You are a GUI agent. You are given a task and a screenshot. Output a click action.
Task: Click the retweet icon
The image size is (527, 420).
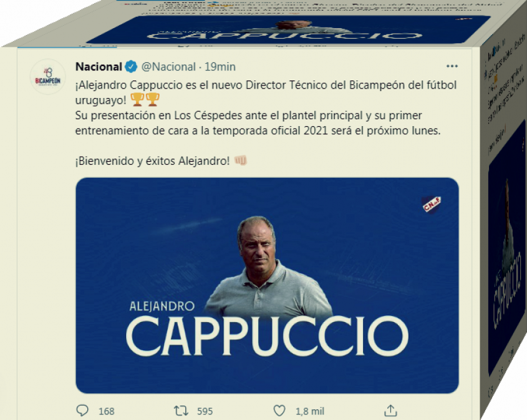click(181, 411)
